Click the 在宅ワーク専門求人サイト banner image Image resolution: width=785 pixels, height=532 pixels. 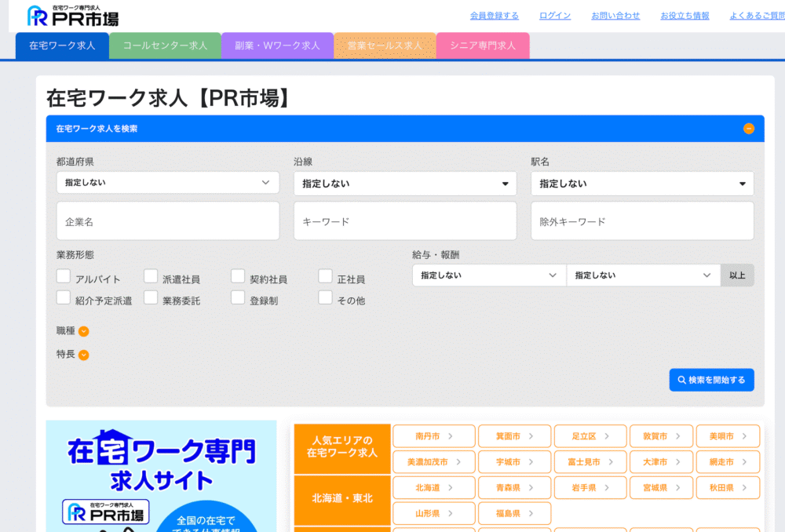(161, 476)
